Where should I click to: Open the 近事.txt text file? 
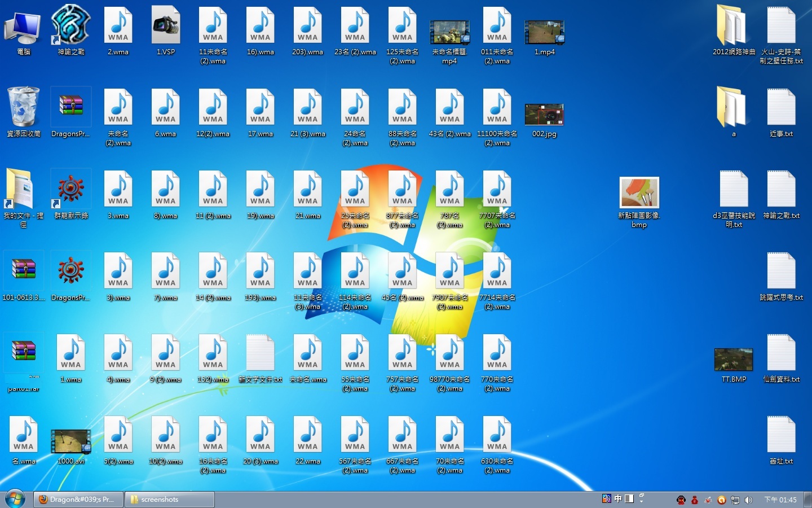pos(782,113)
